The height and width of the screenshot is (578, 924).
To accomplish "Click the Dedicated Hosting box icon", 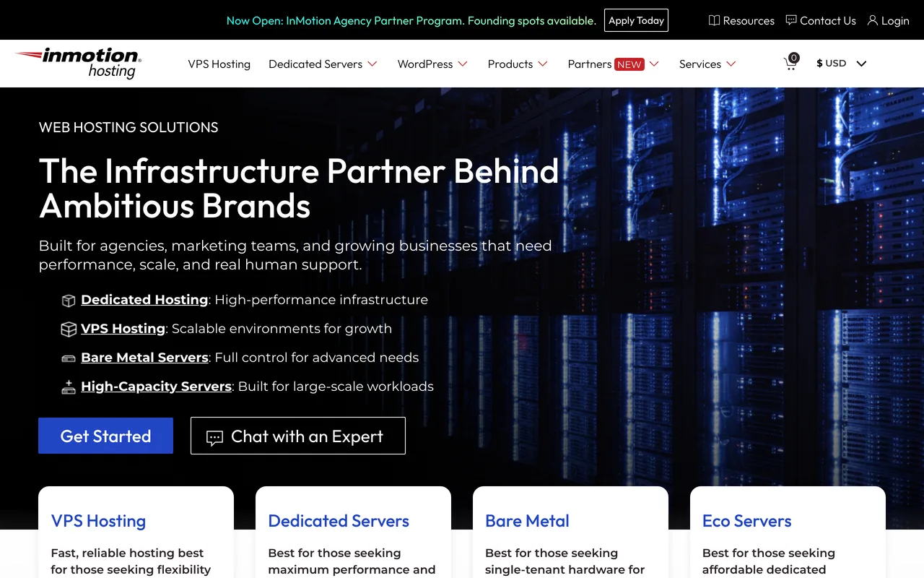I will [69, 300].
